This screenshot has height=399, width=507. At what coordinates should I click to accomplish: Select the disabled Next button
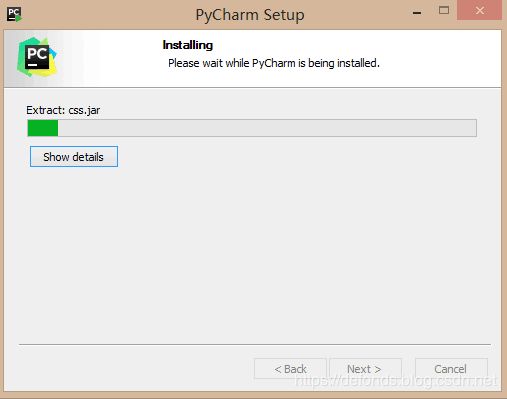coord(365,369)
